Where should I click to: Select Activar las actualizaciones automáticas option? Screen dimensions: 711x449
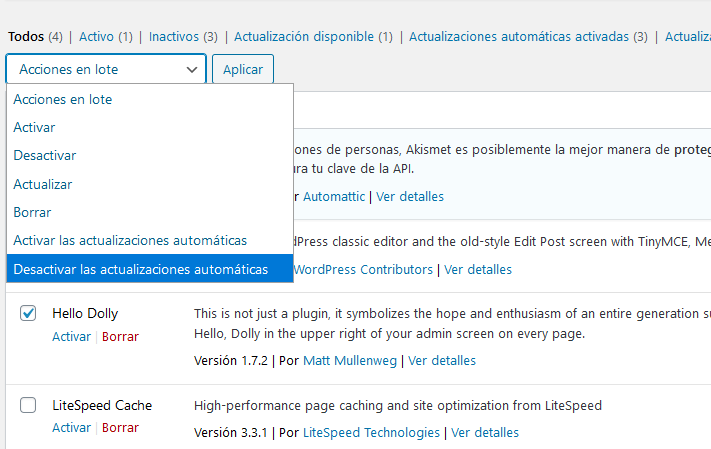point(130,241)
